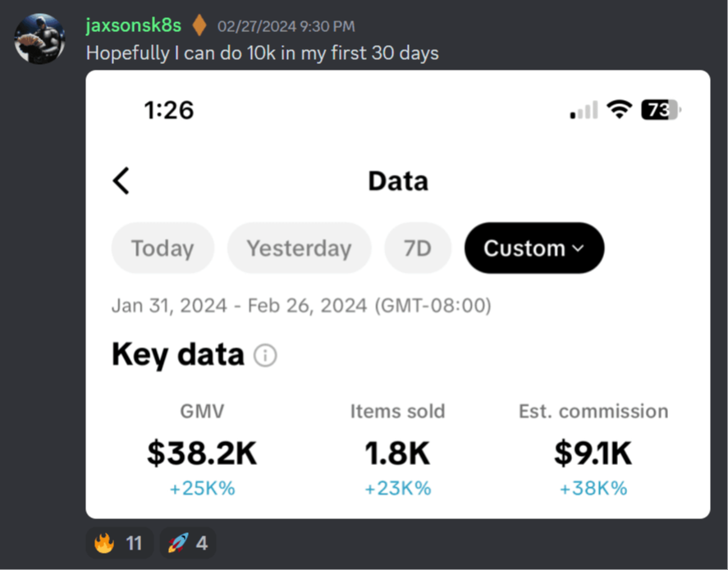728x570 pixels.
Task: Select the Today filter tab
Action: click(x=163, y=248)
